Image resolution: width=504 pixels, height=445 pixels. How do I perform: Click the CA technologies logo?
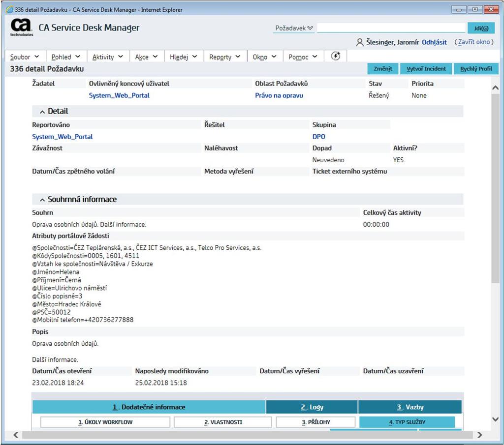tap(21, 28)
